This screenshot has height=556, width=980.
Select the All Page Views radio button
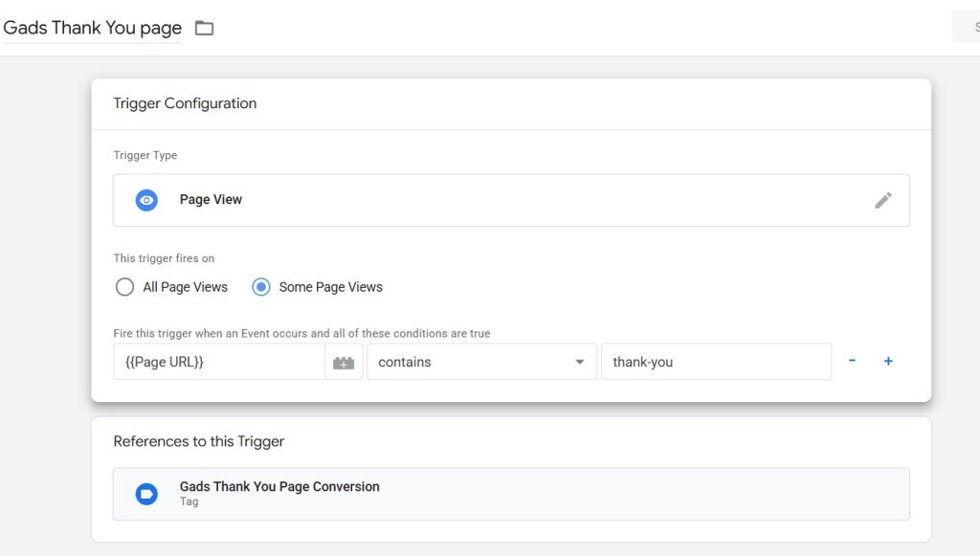coord(124,286)
